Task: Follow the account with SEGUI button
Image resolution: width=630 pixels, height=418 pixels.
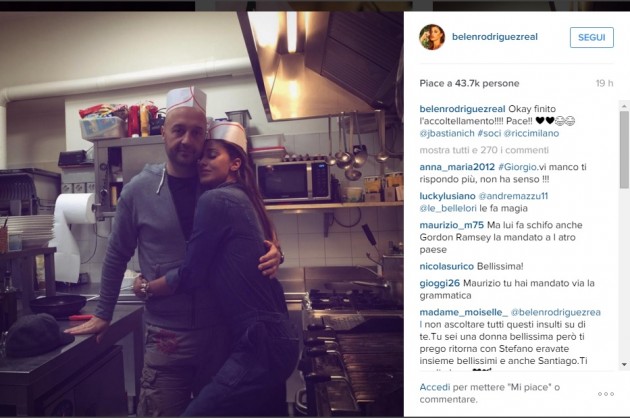Action: pyautogui.click(x=591, y=37)
